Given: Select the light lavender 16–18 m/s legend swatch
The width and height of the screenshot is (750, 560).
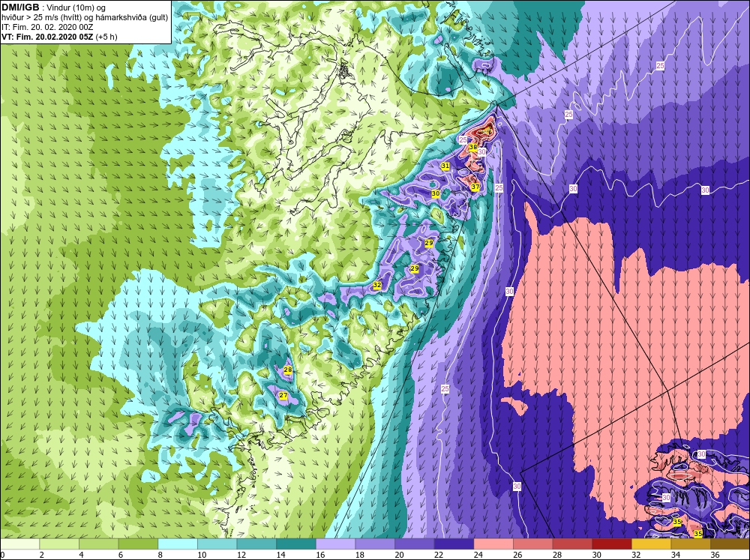Looking at the screenshot, I should pos(336,544).
